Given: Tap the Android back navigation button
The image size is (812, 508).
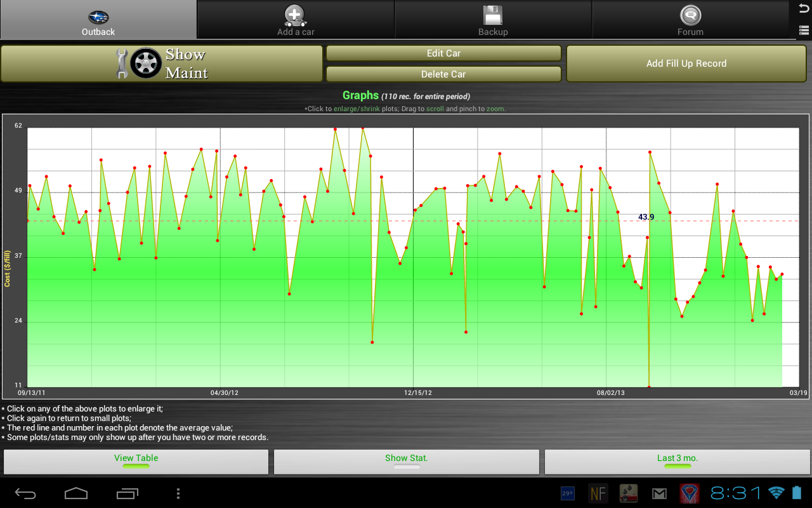Looking at the screenshot, I should pos(25,493).
